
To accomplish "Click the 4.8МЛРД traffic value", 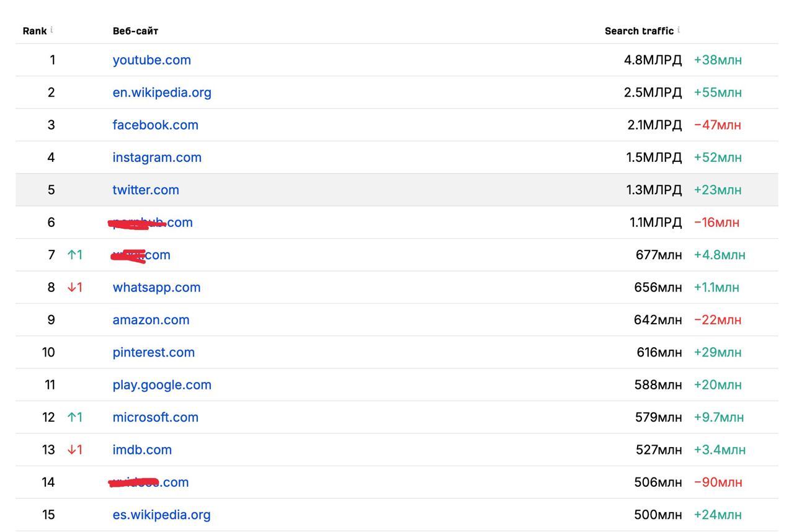I will [x=653, y=60].
